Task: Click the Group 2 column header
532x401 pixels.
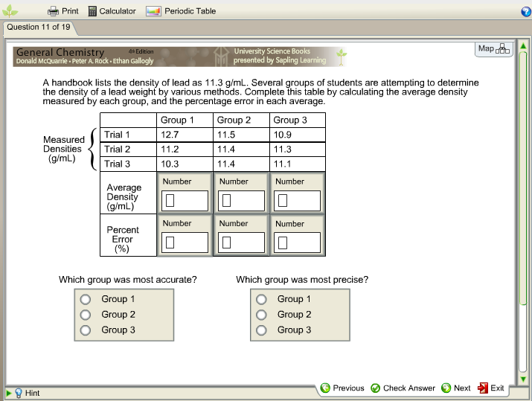Action: point(234,120)
